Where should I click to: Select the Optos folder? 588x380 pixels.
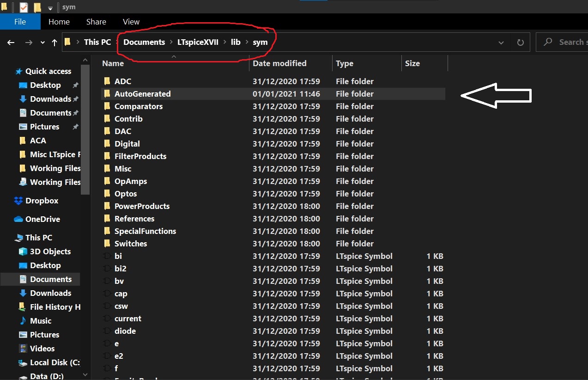[273, 194]
